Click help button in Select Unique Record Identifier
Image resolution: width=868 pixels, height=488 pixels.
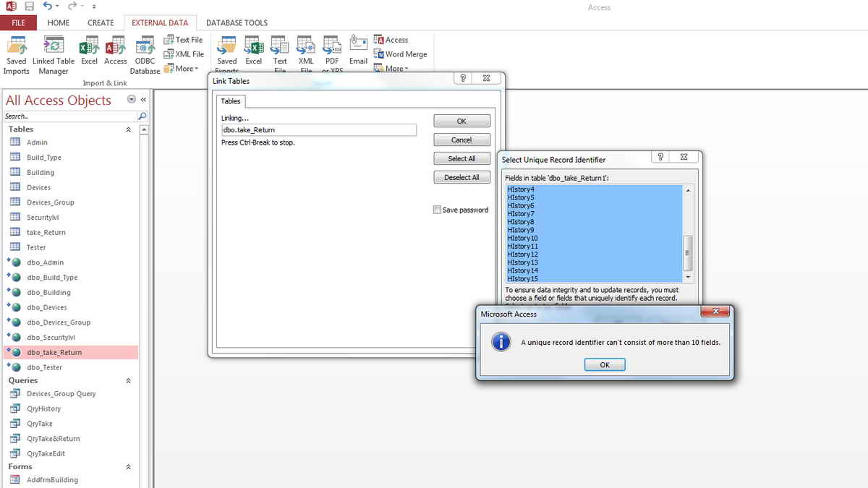click(x=660, y=157)
